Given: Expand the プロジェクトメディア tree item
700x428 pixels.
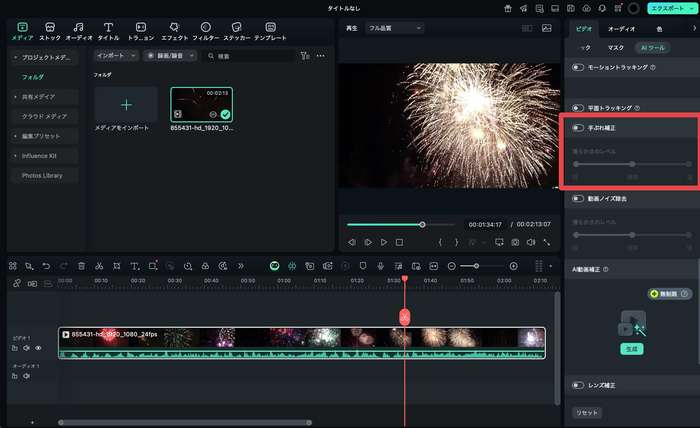Looking at the screenshot, I should 16,58.
